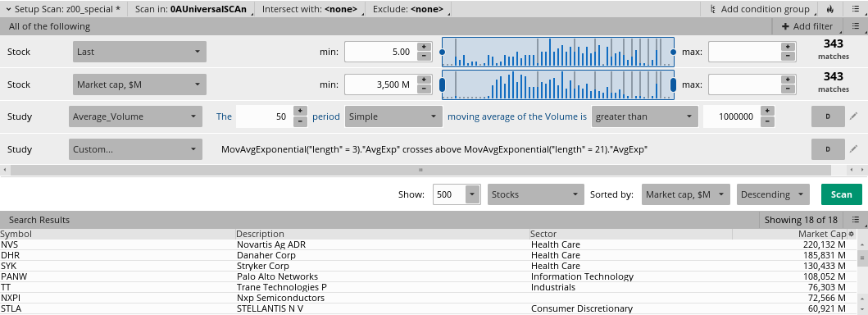Click the horizontal scrollbar under filters
The height and width of the screenshot is (315, 868).
coord(420,170)
